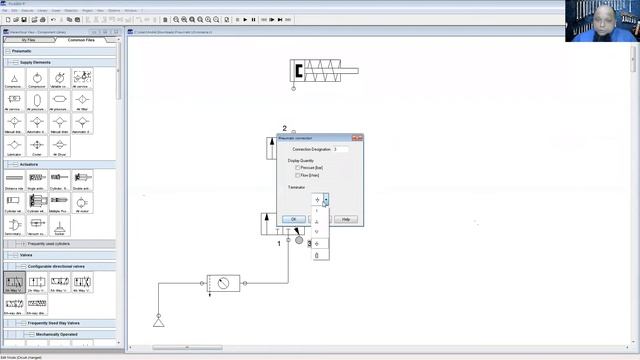Click the canvas horizontal scrollbar thumb
This screenshot has width=640, height=360.
(187, 347)
